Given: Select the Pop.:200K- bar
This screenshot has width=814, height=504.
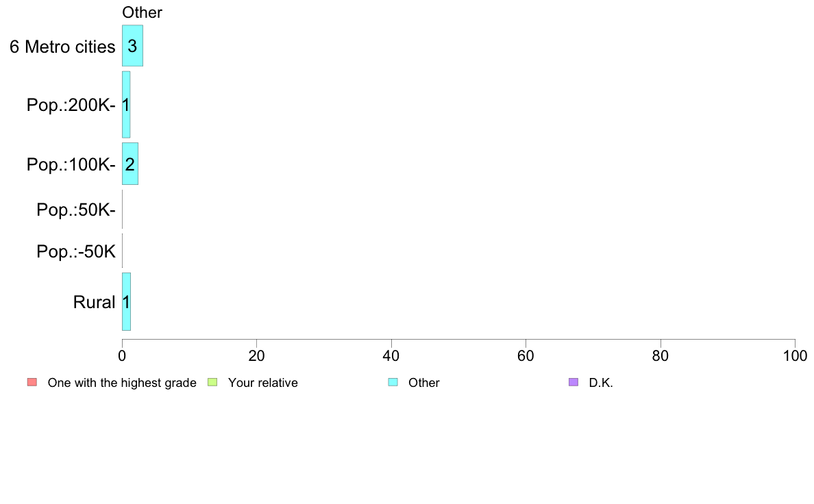Looking at the screenshot, I should 126,105.
